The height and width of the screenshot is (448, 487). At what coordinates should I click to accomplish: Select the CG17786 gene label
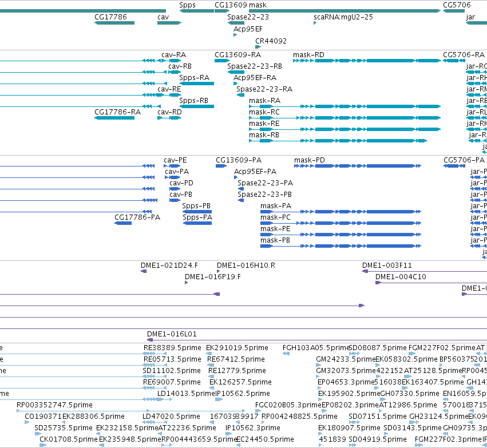coord(110,17)
